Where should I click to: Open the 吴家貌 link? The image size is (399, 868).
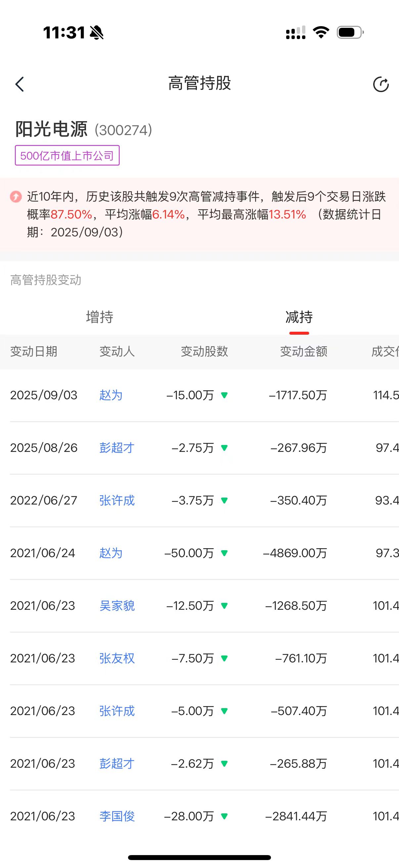coord(117,605)
